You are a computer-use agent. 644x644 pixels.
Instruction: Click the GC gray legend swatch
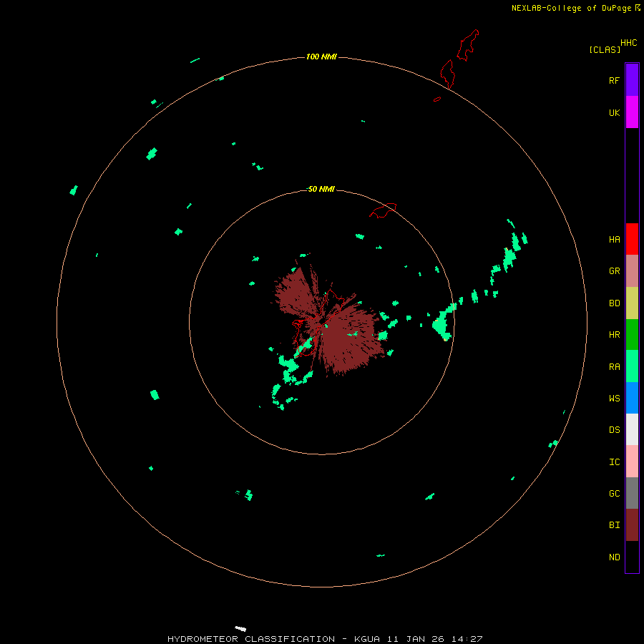click(x=632, y=493)
